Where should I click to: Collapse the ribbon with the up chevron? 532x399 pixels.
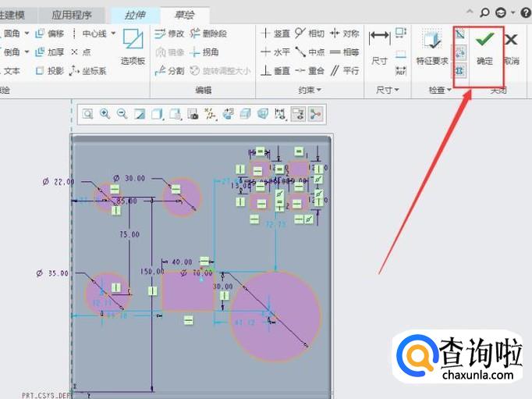click(x=470, y=12)
